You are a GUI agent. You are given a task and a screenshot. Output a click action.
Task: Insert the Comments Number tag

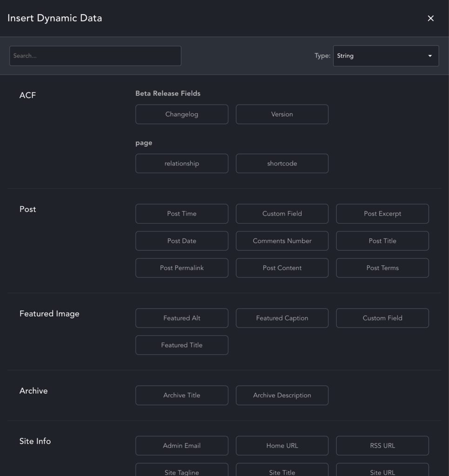(x=282, y=241)
